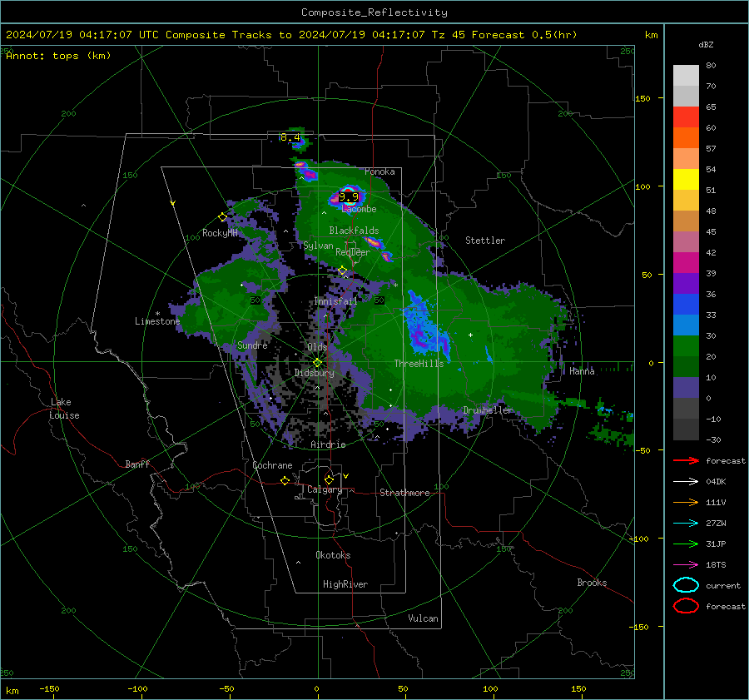Click the cyan current ellipse in legend

[686, 585]
